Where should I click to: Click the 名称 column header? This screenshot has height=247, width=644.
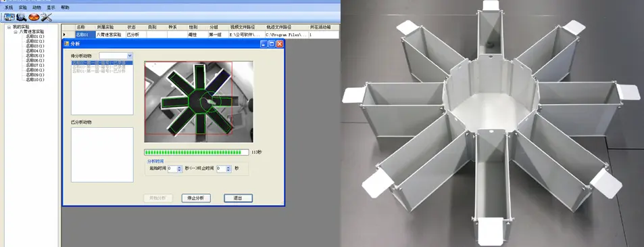[85, 27]
